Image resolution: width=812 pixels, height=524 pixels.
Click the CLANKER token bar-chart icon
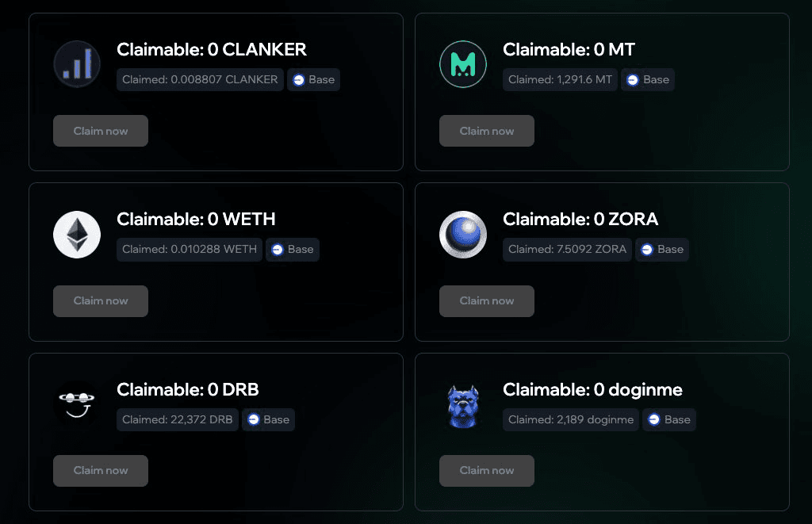click(77, 64)
